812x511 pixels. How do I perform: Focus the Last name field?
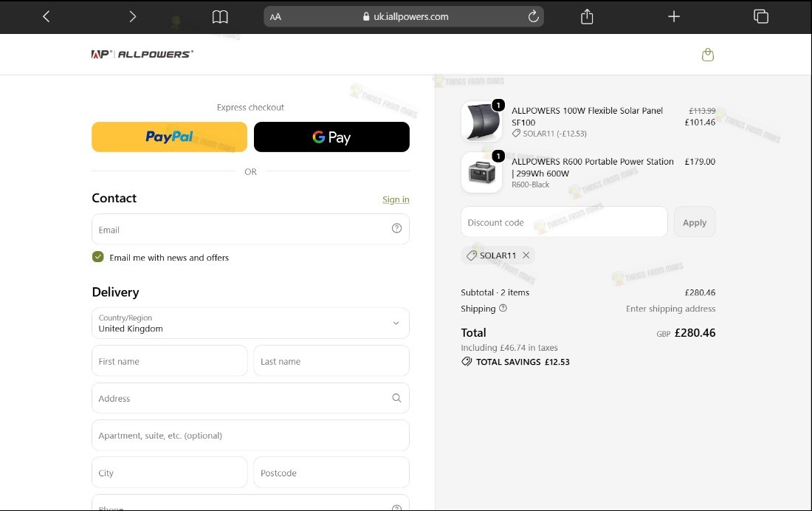[x=331, y=360]
